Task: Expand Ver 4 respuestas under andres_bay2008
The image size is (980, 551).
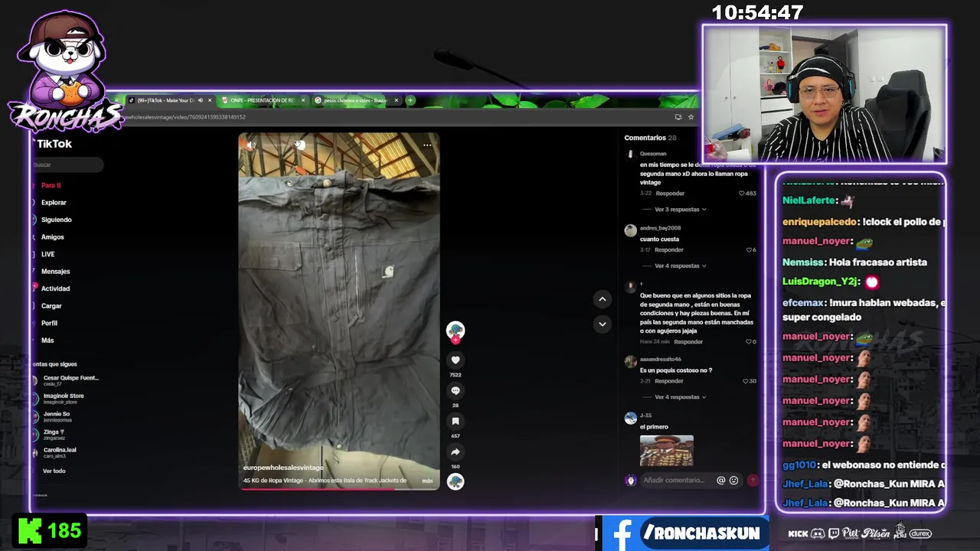Action: tap(680, 266)
